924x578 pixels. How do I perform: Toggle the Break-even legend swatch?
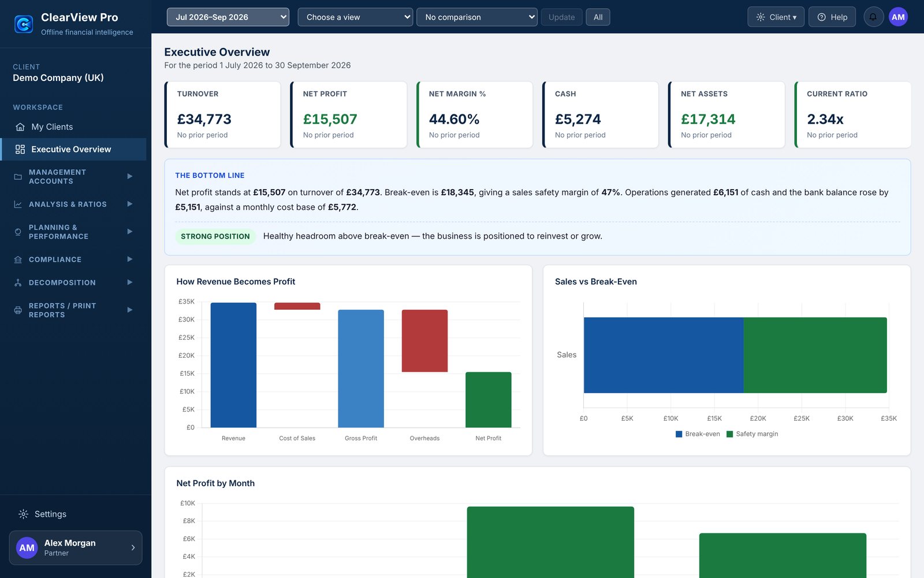(679, 434)
